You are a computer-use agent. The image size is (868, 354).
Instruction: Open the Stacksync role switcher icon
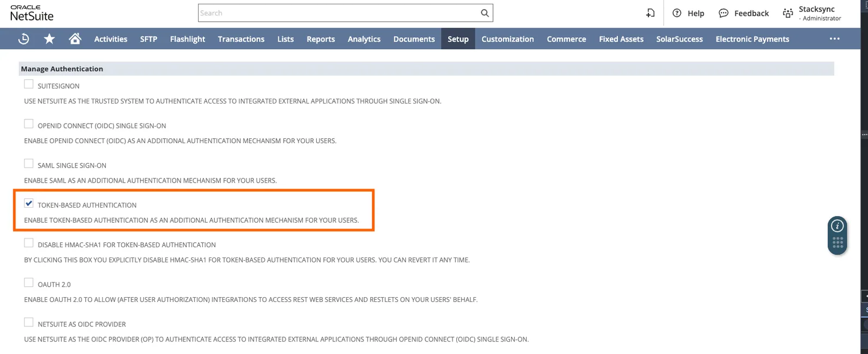click(x=788, y=13)
